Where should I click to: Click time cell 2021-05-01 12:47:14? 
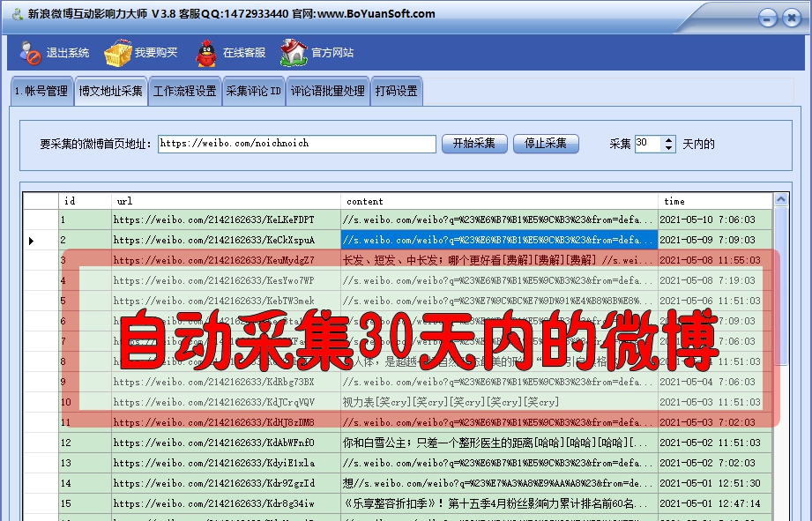pyautogui.click(x=715, y=503)
